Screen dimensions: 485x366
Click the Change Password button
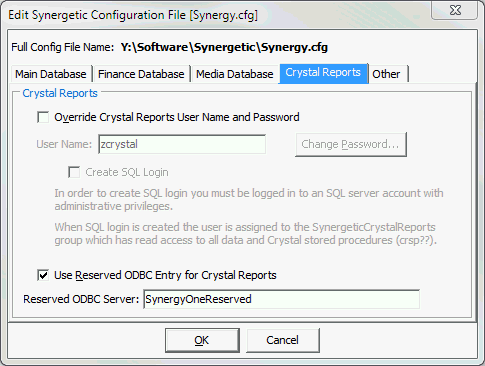tap(351, 144)
